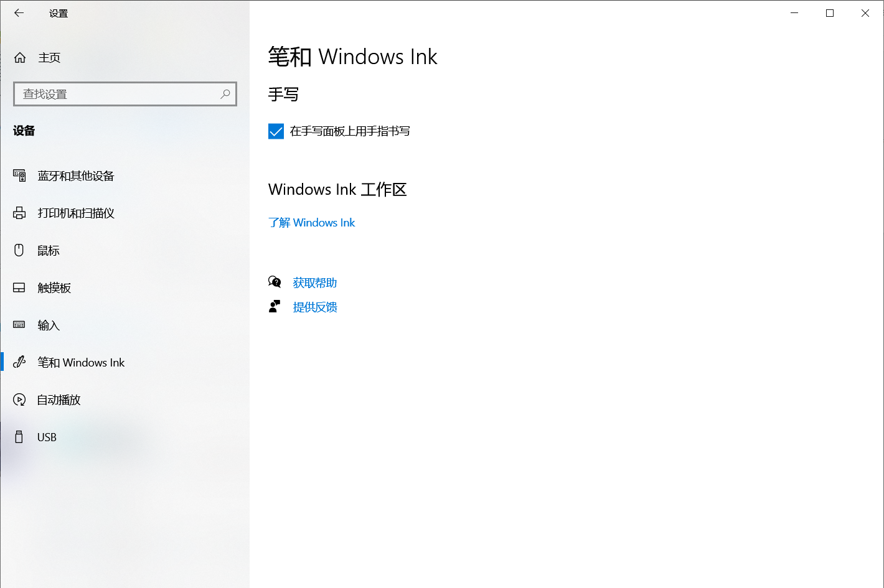The width and height of the screenshot is (884, 588).
Task: Click the USB drive icon
Action: point(19,437)
